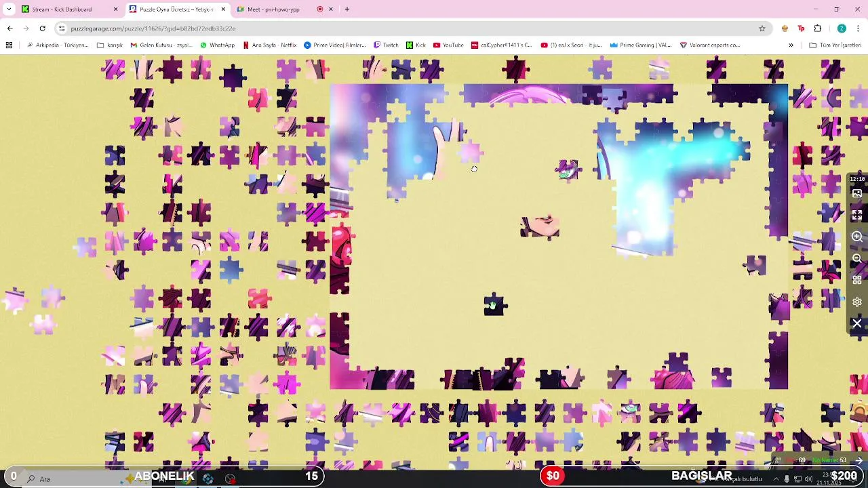Viewport: 868px width, 488px height.
Task: Open the site information icon in address bar
Action: pyautogui.click(x=62, y=28)
